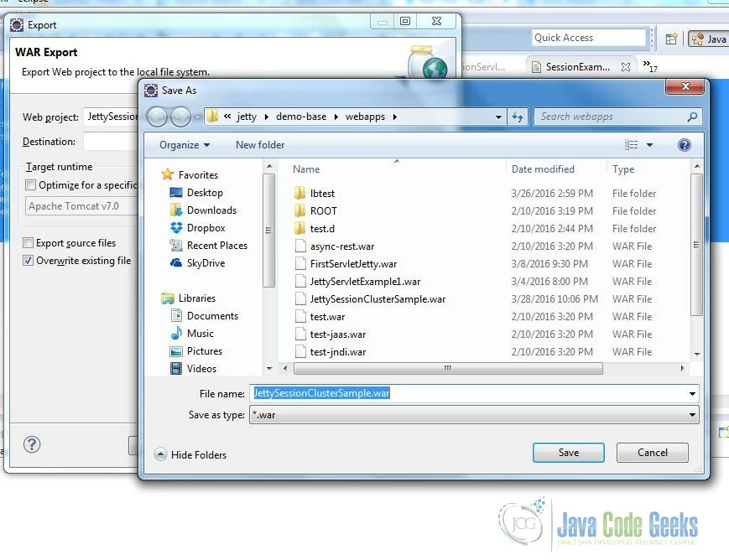Click the Open Perspective icon in Eclipse toolbar
Screen dimensions: 729x560
(x=671, y=39)
